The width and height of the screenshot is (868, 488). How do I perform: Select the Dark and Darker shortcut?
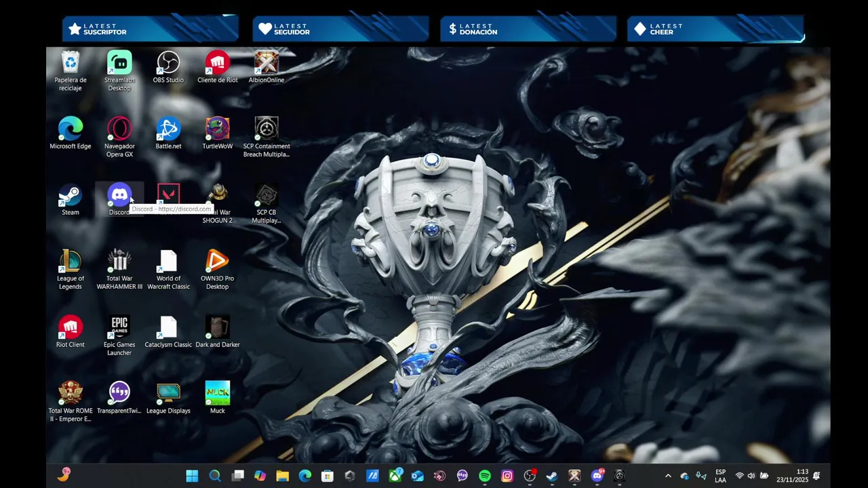(218, 331)
